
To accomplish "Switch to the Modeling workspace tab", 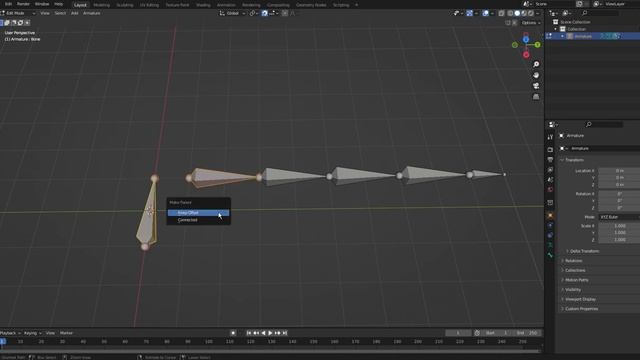I will [101, 5].
